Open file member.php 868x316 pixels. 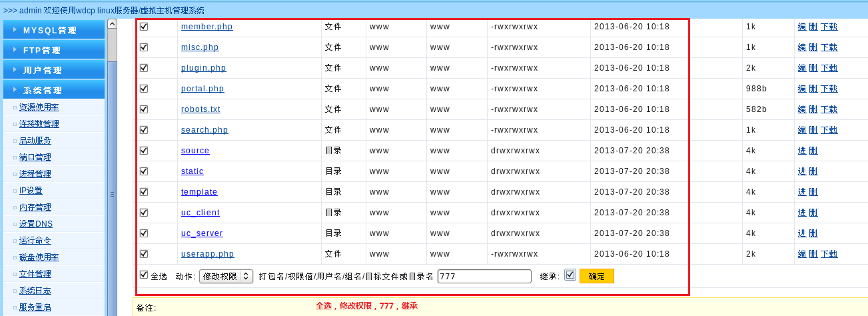coord(207,27)
